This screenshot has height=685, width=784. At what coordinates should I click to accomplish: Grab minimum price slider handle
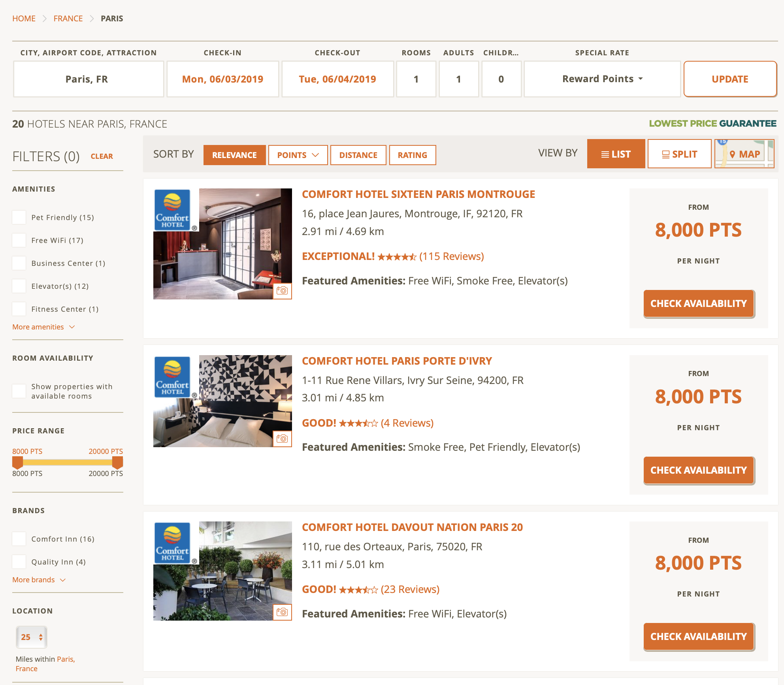[x=18, y=462]
